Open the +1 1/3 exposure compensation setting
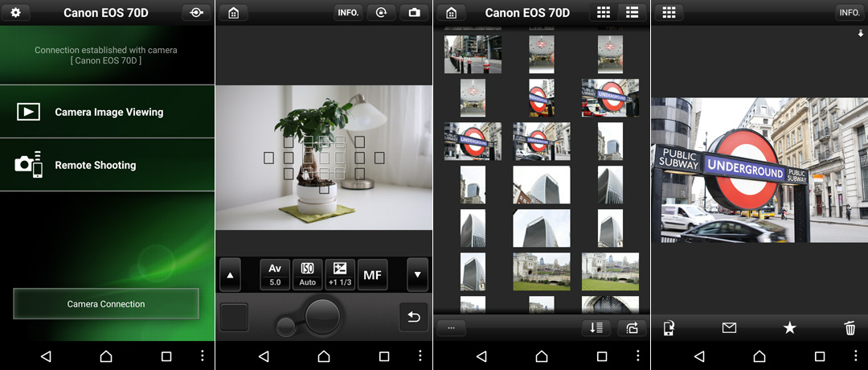Image resolution: width=868 pixels, height=370 pixels. (340, 275)
